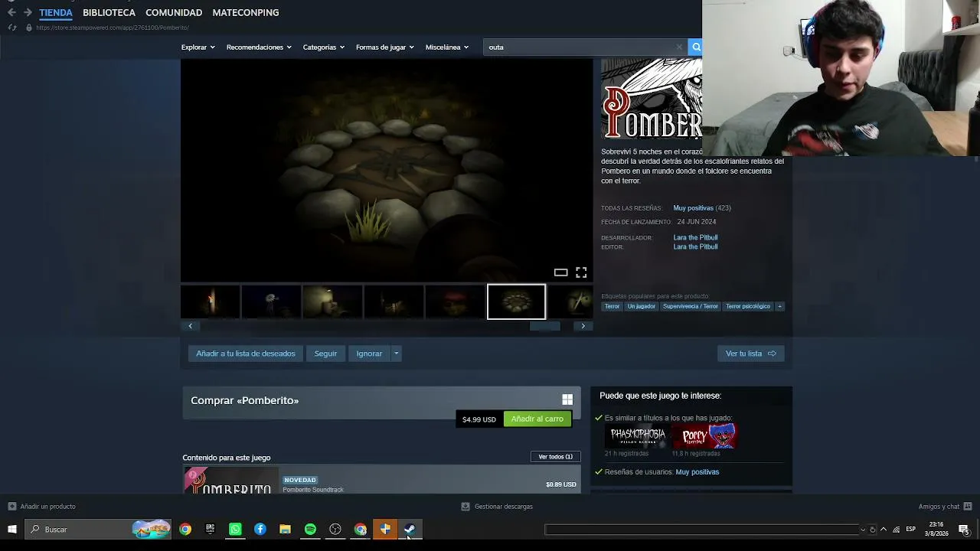The height and width of the screenshot is (551, 980).
Task: Open the screenshot in fullscreen
Action: click(x=581, y=272)
